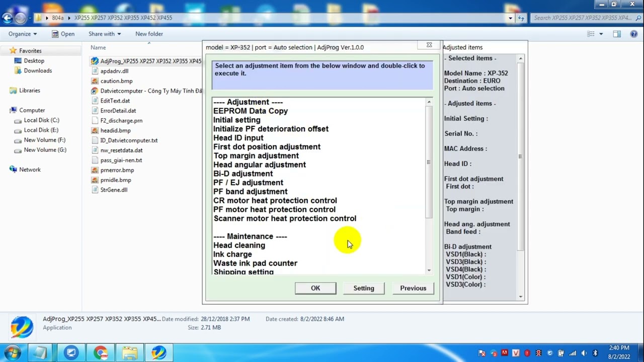This screenshot has width=644, height=362.
Task: Select Head angular adjustment item
Action: click(260, 165)
